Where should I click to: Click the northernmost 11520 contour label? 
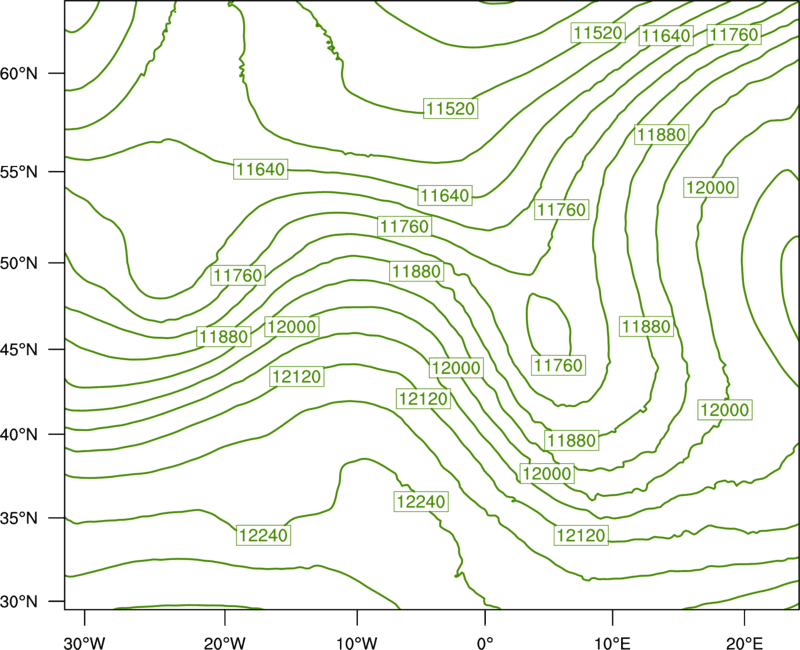coord(598,33)
